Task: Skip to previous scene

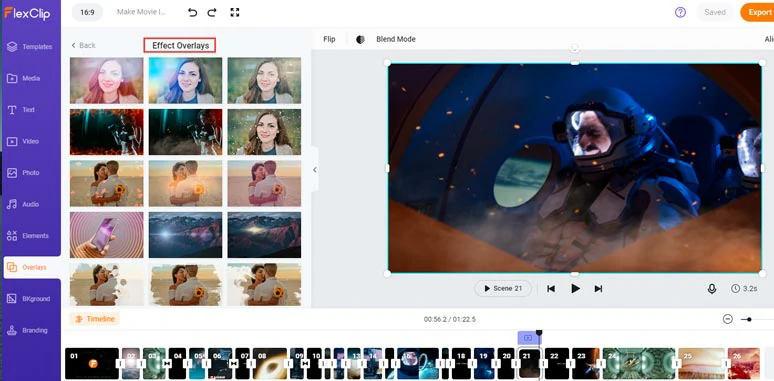Action: [x=551, y=289]
